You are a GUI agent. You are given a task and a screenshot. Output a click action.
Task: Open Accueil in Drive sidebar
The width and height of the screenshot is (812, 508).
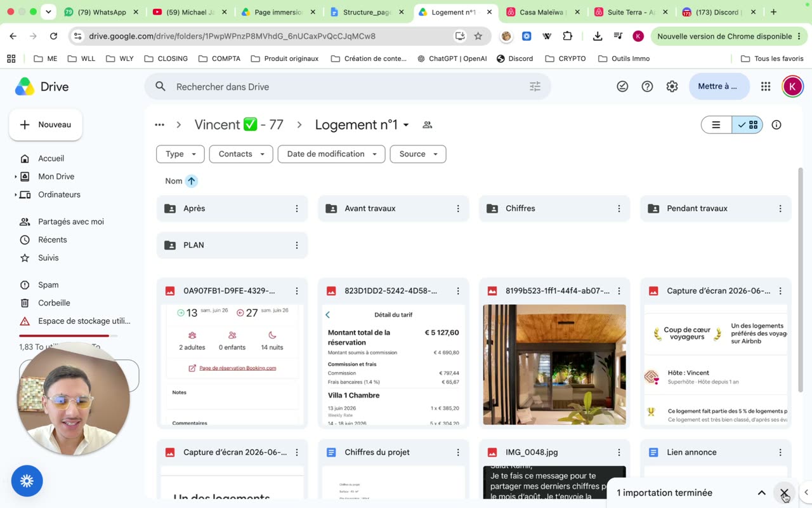51,159
